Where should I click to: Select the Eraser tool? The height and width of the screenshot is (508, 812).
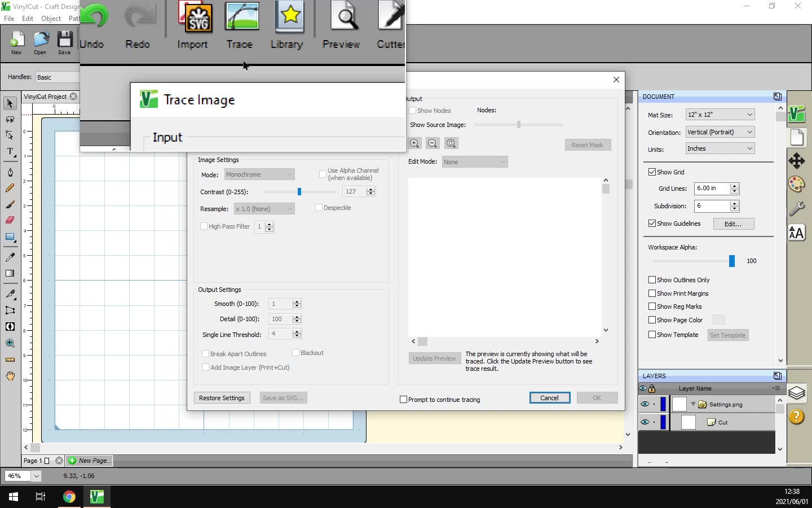(x=10, y=220)
